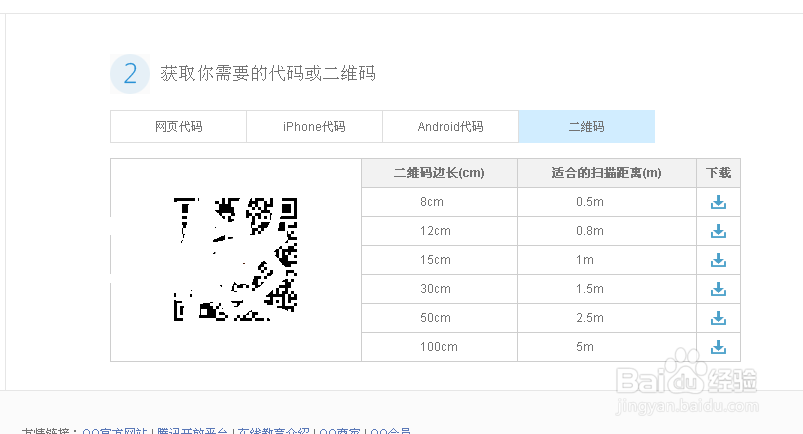Download the 15cm QR code
The image size is (803, 434).
(718, 260)
